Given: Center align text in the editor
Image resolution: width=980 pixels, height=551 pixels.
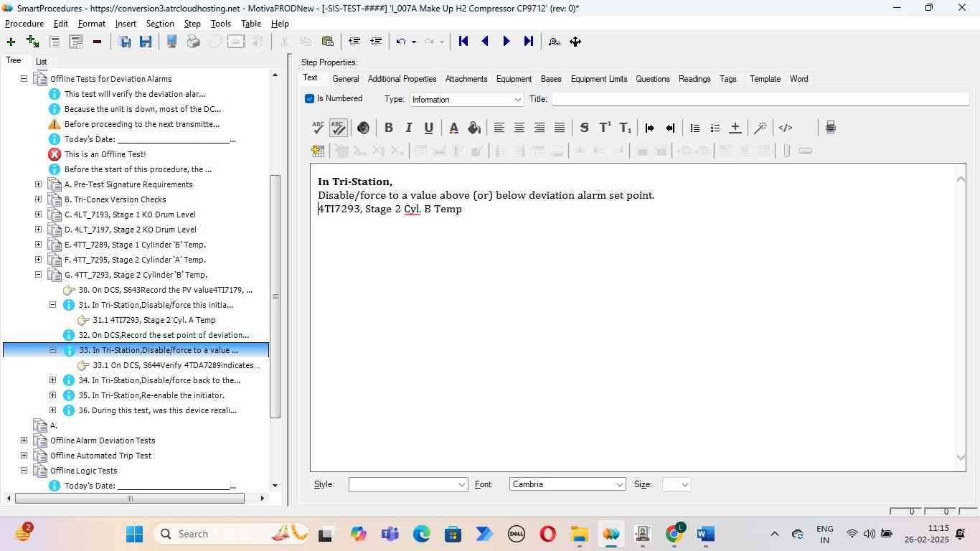Looking at the screenshot, I should 519,128.
